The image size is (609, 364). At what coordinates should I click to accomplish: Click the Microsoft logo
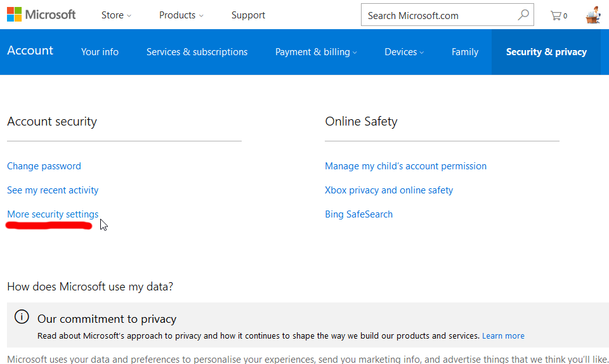click(41, 15)
